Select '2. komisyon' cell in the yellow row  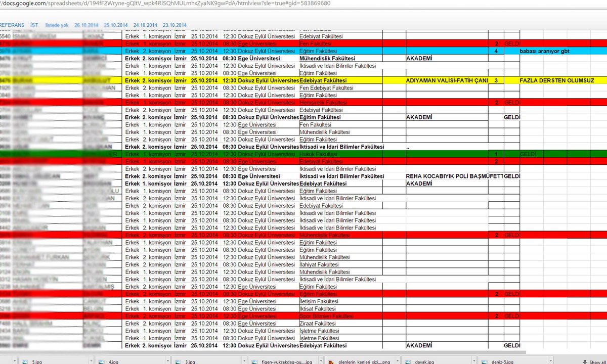click(x=157, y=80)
